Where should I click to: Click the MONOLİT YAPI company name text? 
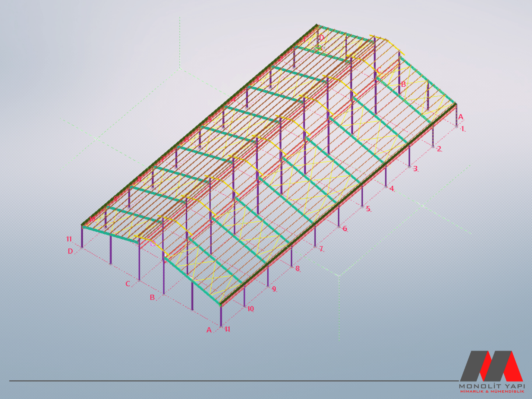(491, 386)
